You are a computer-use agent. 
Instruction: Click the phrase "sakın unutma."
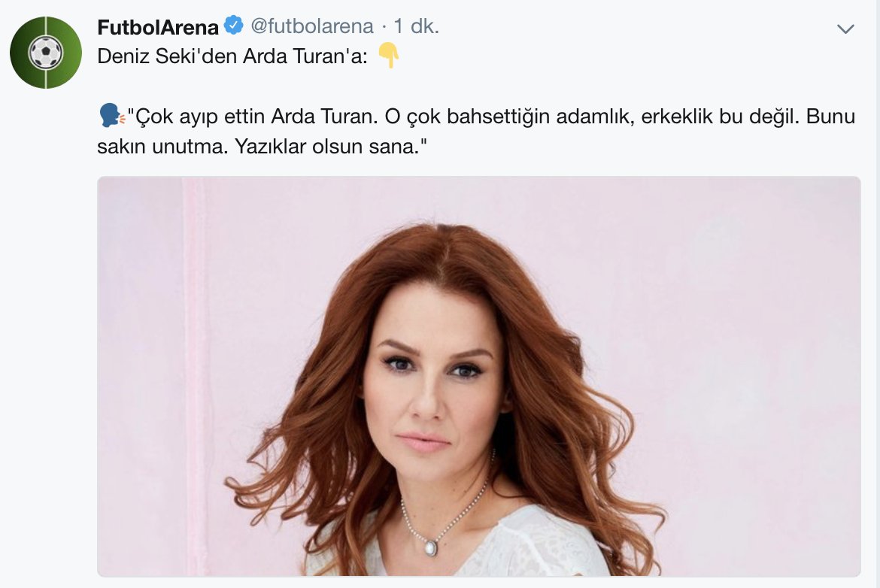tap(162, 147)
